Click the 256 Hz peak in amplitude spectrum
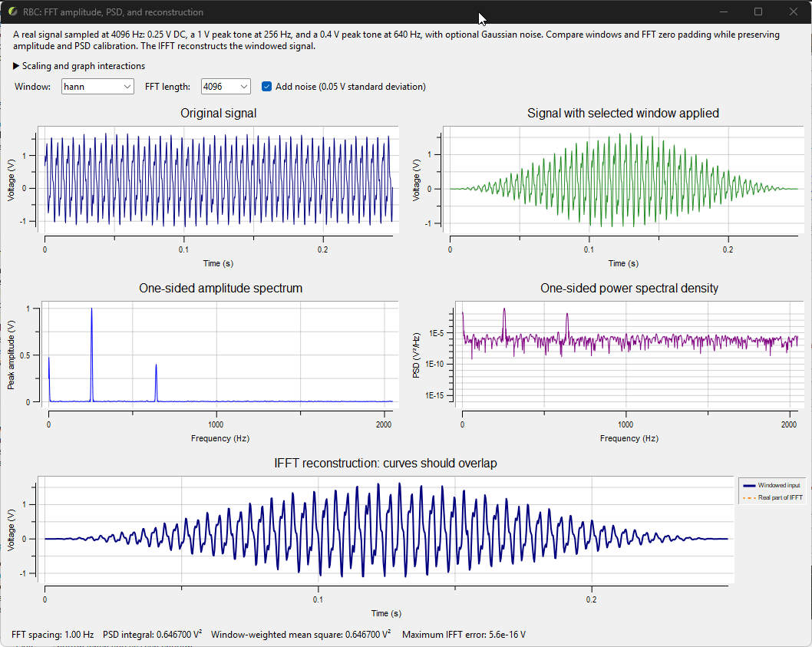Viewport: 812px width, 647px height. 91,309
